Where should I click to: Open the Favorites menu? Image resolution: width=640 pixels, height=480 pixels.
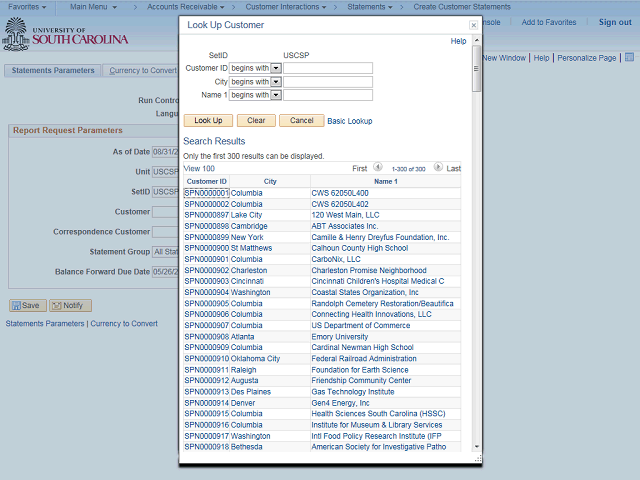[x=27, y=7]
